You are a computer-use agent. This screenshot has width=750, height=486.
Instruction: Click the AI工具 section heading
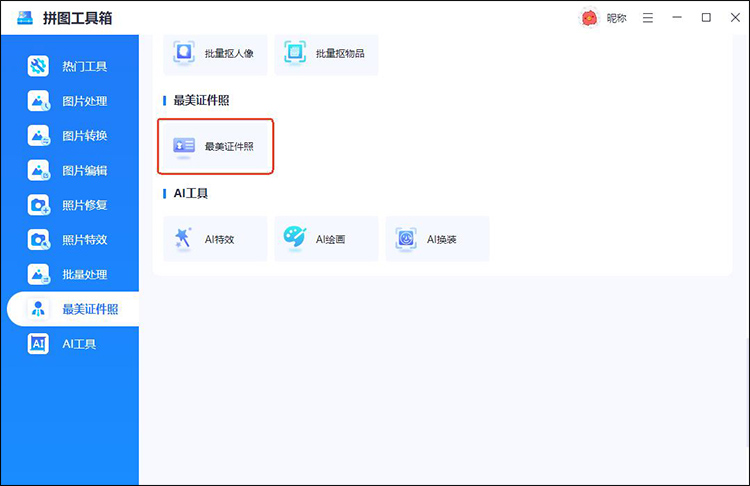coord(190,193)
